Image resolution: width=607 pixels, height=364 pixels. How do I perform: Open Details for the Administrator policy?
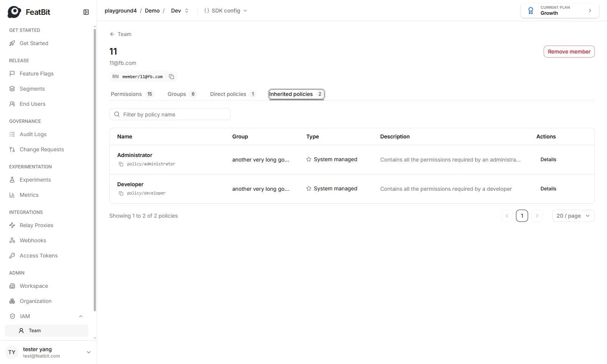pyautogui.click(x=548, y=160)
